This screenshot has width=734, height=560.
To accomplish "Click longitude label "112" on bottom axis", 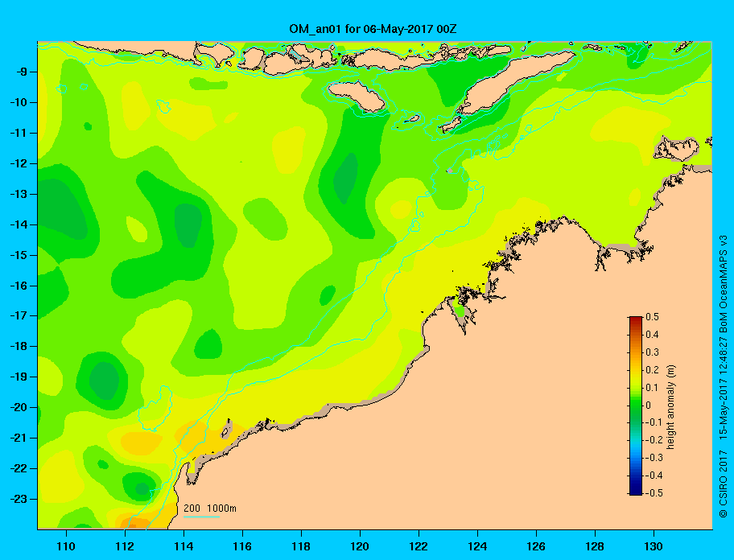I will [125, 546].
